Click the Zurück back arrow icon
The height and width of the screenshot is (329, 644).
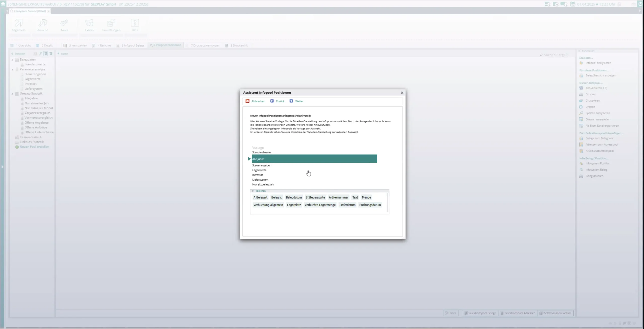point(272,101)
